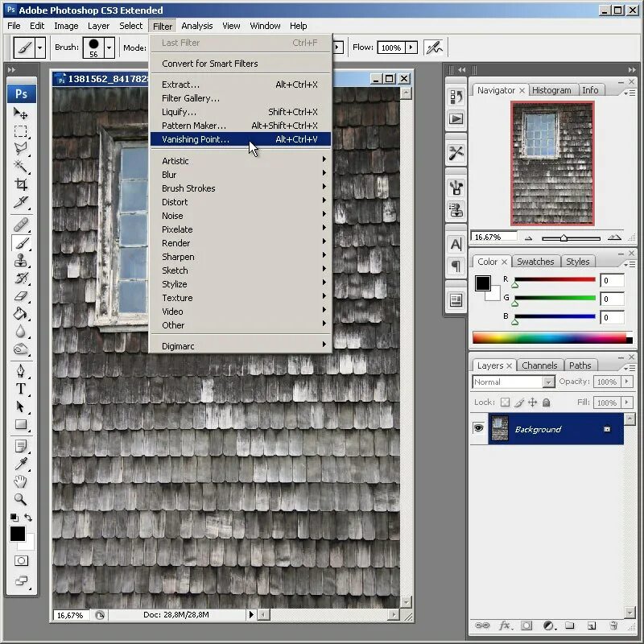Toggle lock all
Viewport: 644px width, 644px height.
547,402
